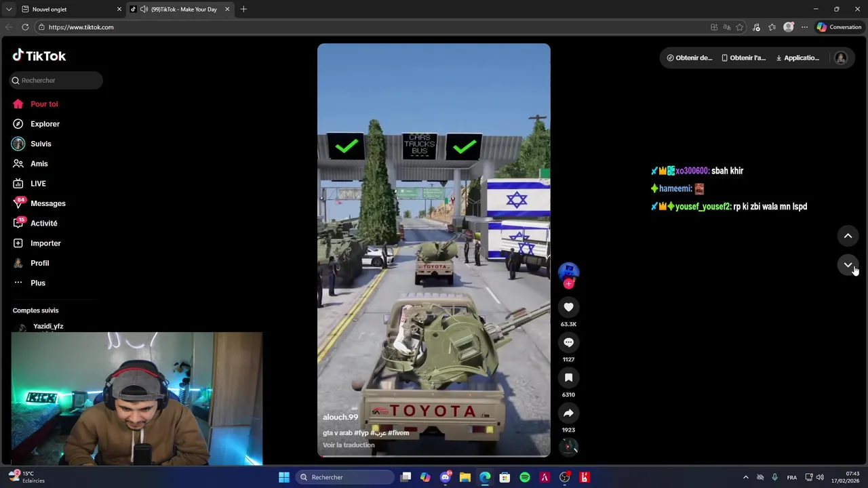Open Spotify from the taskbar
The image size is (868, 488).
(x=525, y=477)
